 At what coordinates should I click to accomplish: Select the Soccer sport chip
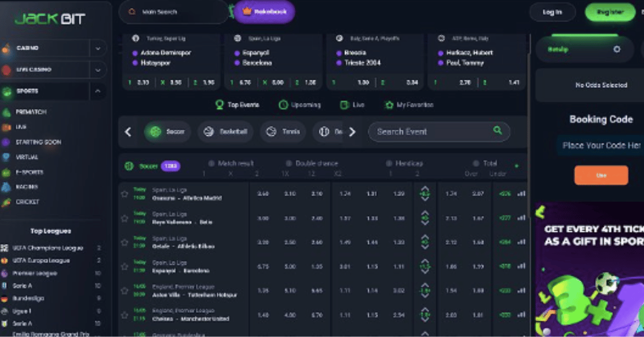tap(167, 132)
